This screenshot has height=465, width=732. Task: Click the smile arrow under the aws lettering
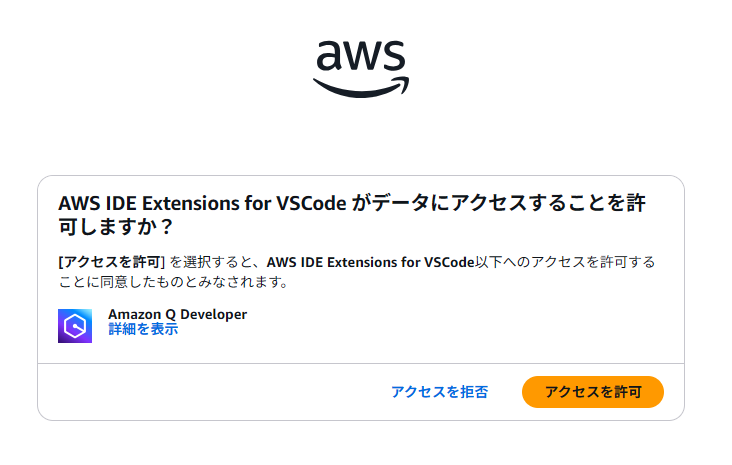pyautogui.click(x=361, y=87)
